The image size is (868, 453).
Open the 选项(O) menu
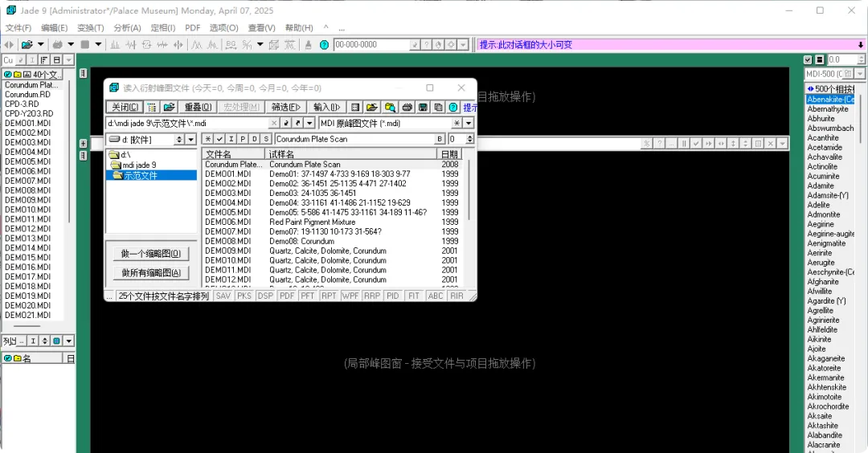pos(223,27)
